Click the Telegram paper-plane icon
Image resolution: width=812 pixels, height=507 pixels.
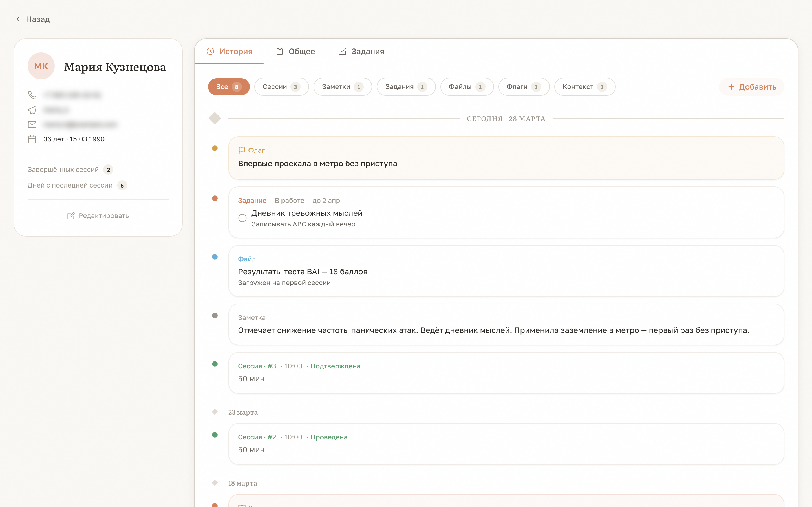(32, 110)
